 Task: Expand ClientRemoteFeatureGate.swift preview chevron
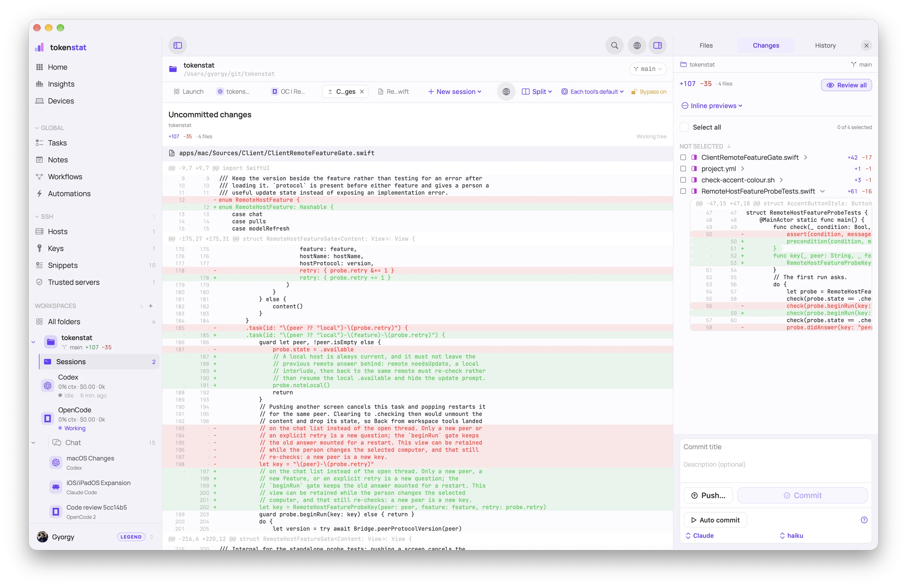point(805,157)
